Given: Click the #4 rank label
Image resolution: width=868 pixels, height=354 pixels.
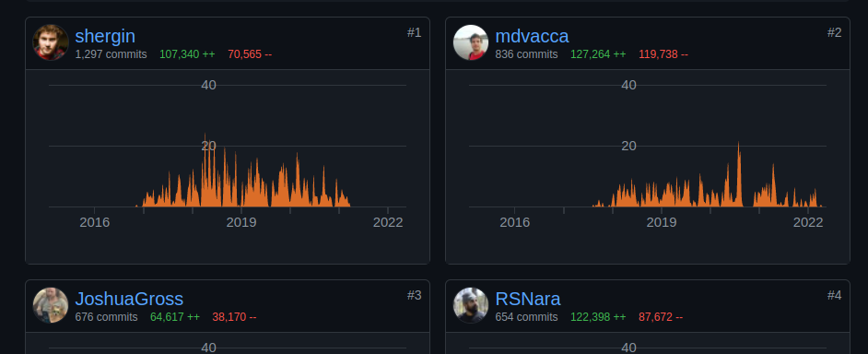Looking at the screenshot, I should pos(834,295).
